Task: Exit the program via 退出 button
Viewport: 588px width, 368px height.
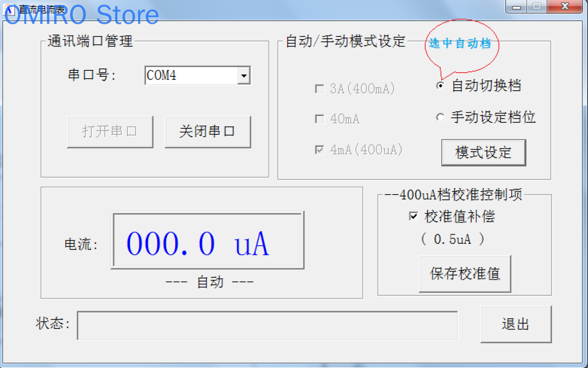Action: 516,324
